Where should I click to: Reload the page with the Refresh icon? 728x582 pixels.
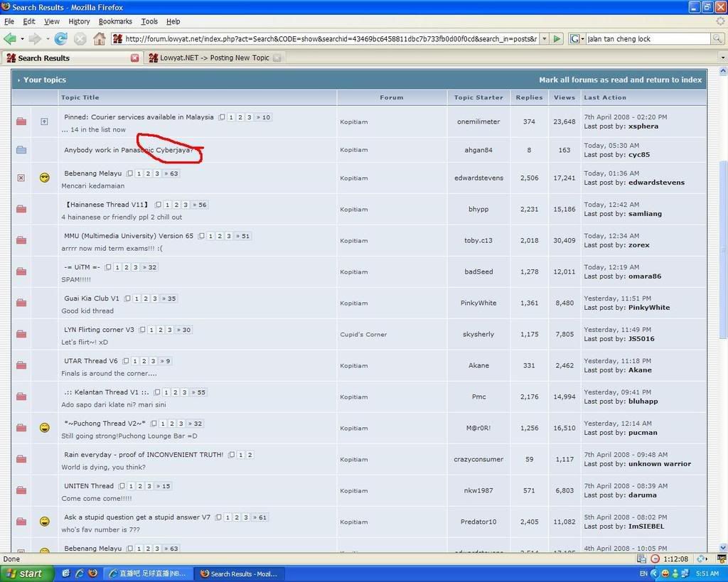point(61,38)
